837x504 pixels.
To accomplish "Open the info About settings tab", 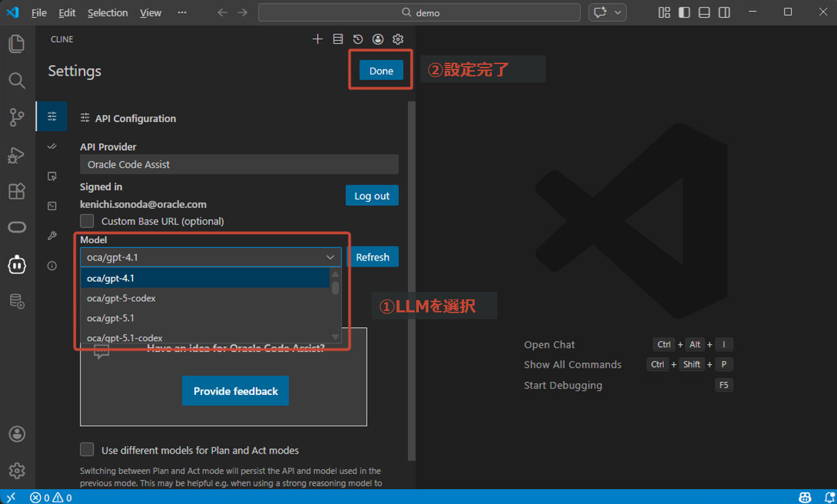I will point(52,266).
